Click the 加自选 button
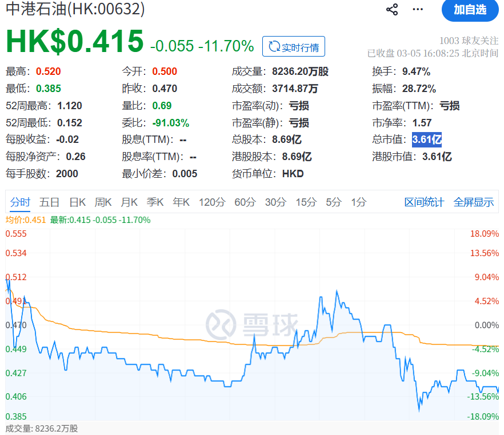Viewport: 504px width, 435px height. point(470,10)
